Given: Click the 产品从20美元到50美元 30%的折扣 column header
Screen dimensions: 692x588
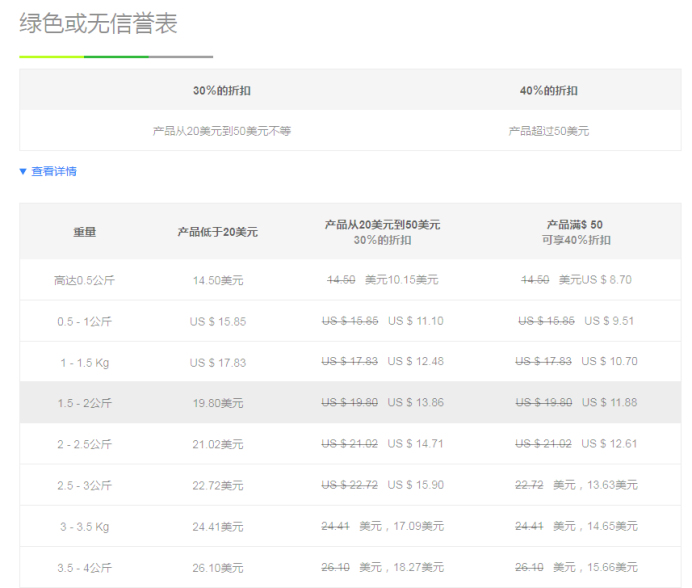Looking at the screenshot, I should (x=383, y=232).
